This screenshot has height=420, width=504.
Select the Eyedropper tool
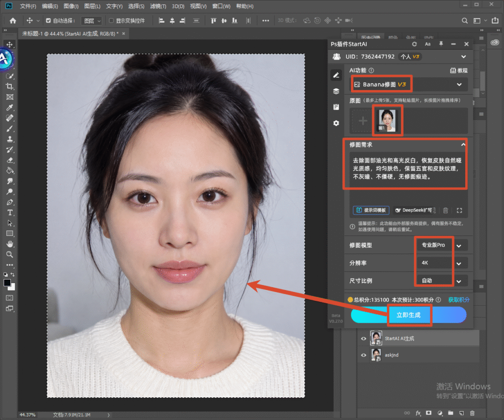tap(10, 108)
